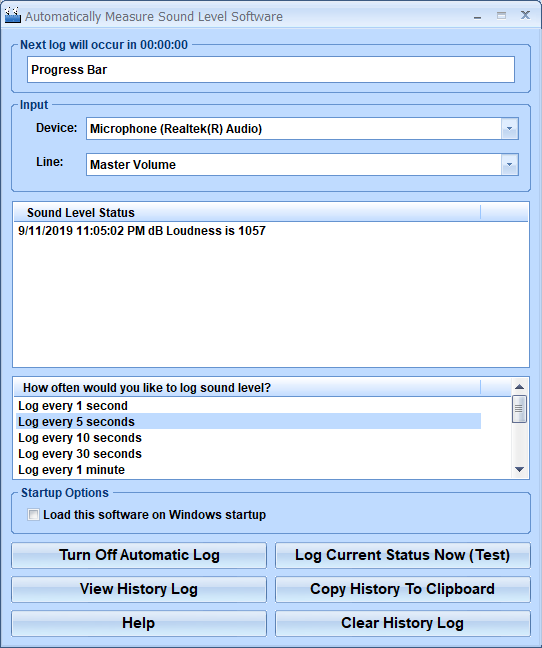The width and height of the screenshot is (542, 648).
Task: Close the Sound Level Software window
Action: click(x=525, y=16)
